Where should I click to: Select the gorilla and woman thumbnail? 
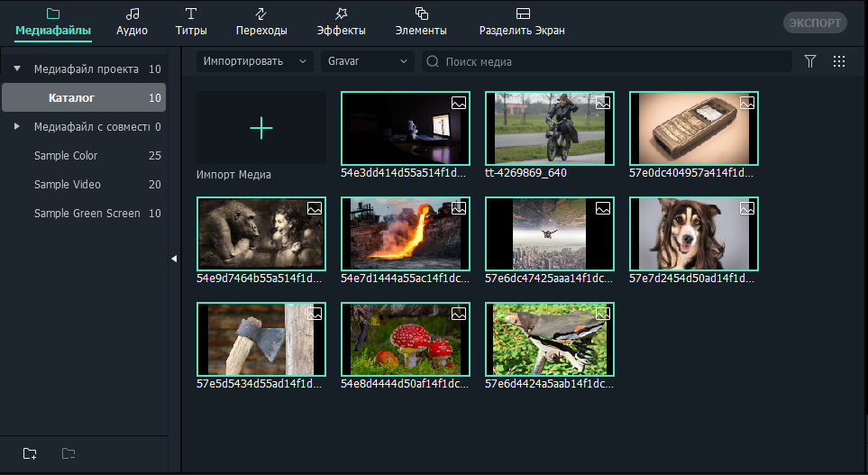(261, 233)
